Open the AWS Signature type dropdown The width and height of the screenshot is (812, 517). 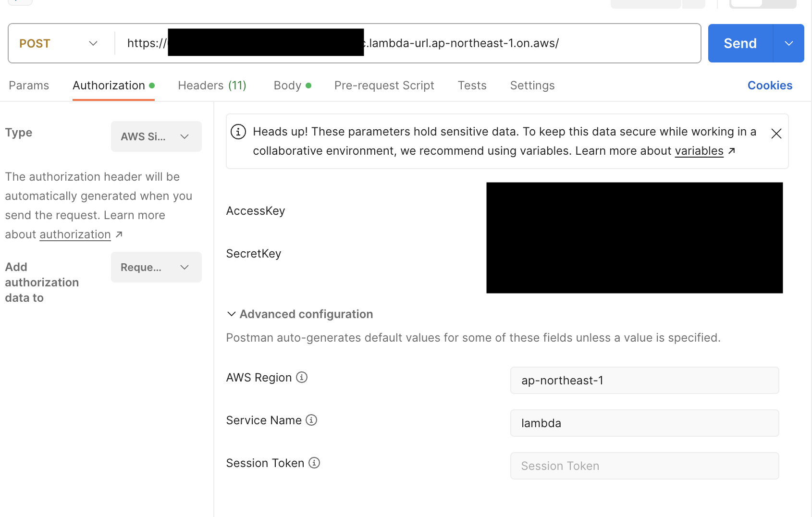[x=156, y=136]
